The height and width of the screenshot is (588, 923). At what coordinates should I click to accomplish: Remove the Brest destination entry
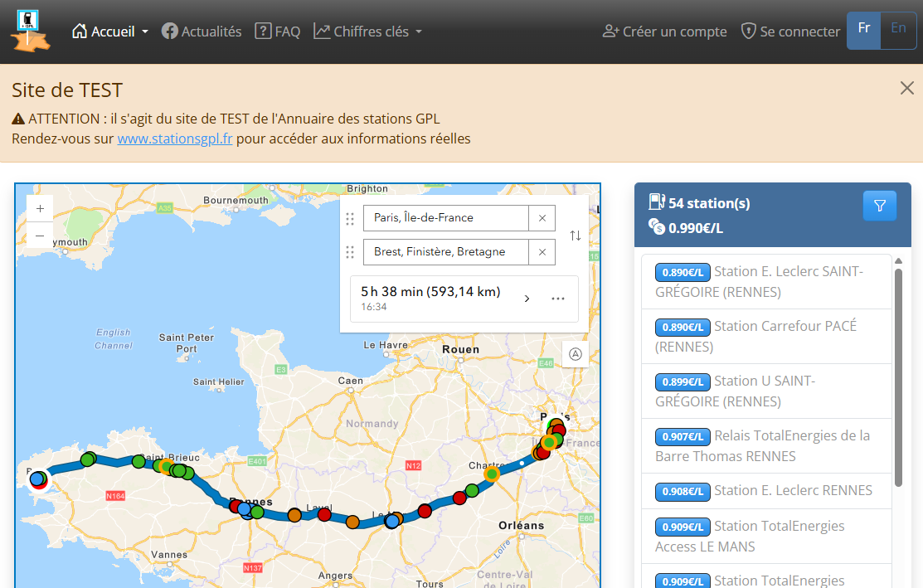pos(542,252)
